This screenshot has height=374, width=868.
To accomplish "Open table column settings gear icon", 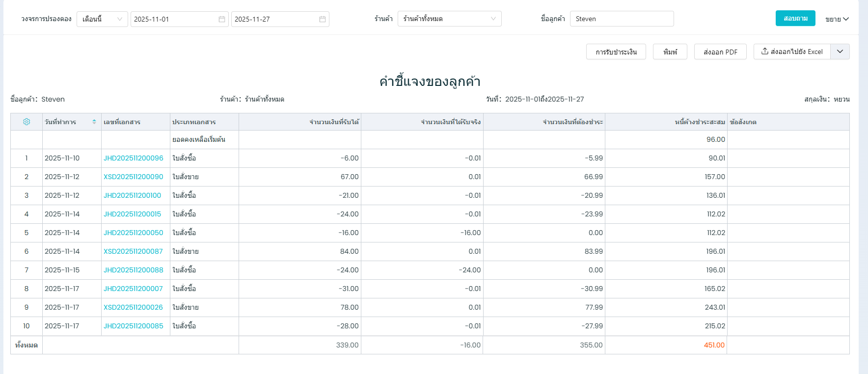I will point(27,122).
